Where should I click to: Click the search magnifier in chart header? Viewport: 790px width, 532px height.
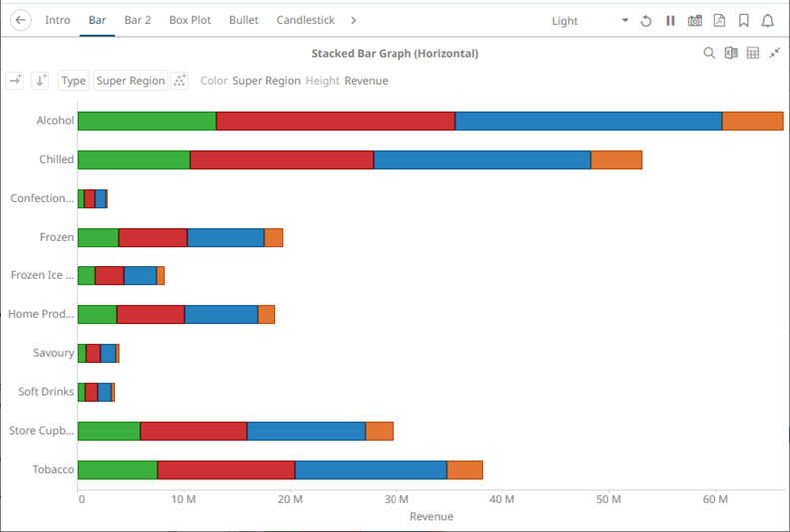pos(709,53)
